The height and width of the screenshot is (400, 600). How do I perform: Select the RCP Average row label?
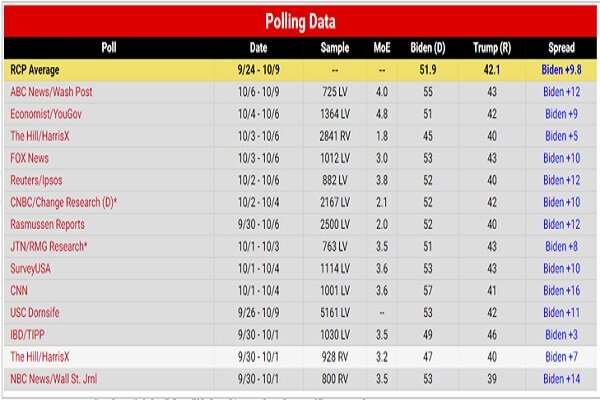(35, 70)
